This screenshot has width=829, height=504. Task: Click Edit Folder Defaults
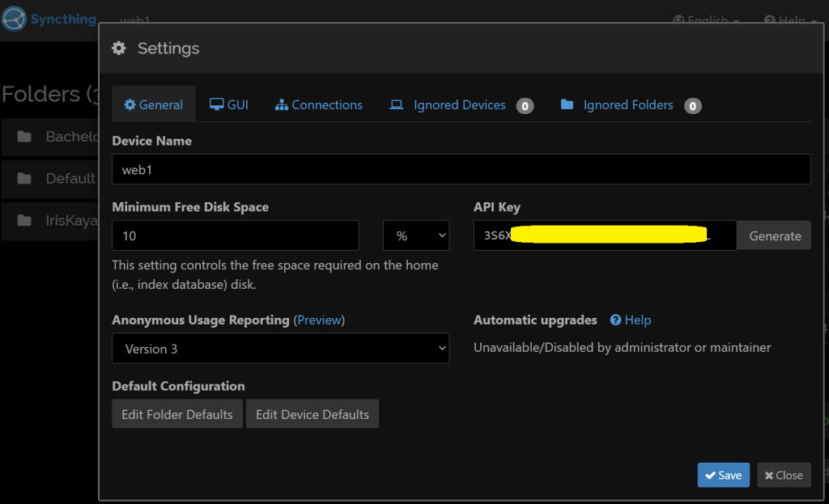coord(176,413)
